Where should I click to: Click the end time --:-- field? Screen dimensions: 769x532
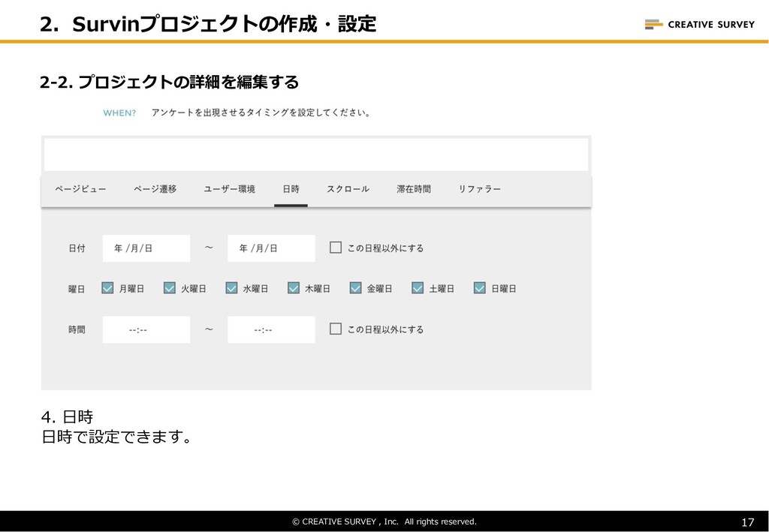pos(271,329)
